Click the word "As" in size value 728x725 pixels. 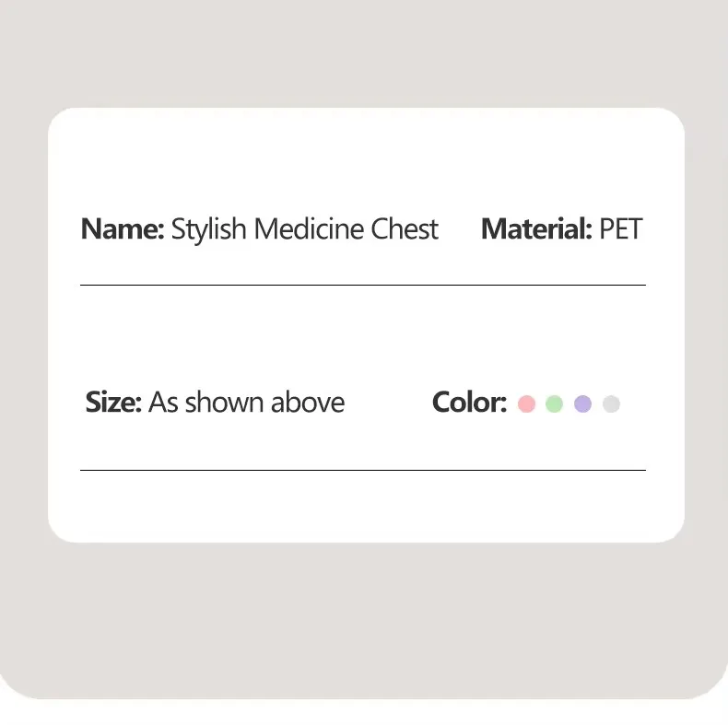tap(163, 403)
